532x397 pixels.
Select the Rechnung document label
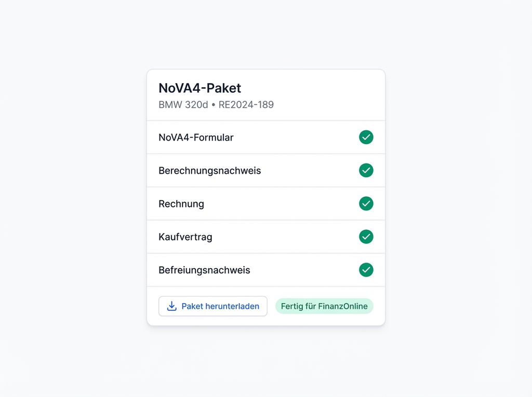(181, 204)
